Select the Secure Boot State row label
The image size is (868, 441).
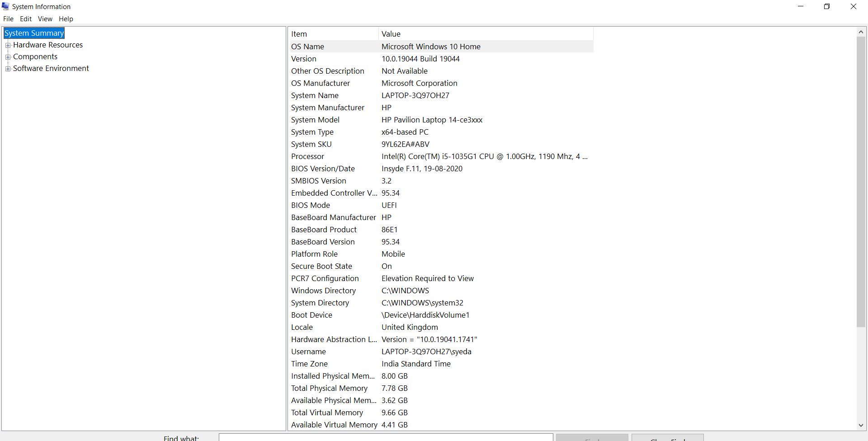coord(321,266)
